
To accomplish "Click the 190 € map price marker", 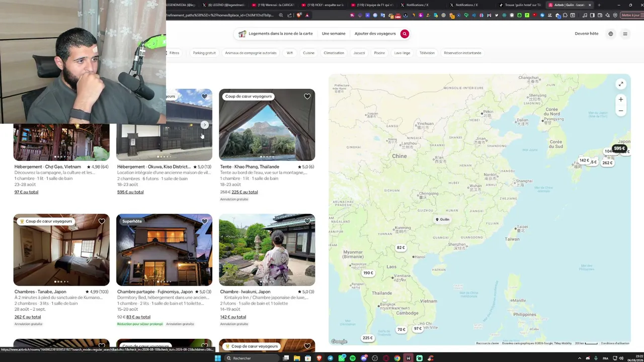I will pos(368,273).
